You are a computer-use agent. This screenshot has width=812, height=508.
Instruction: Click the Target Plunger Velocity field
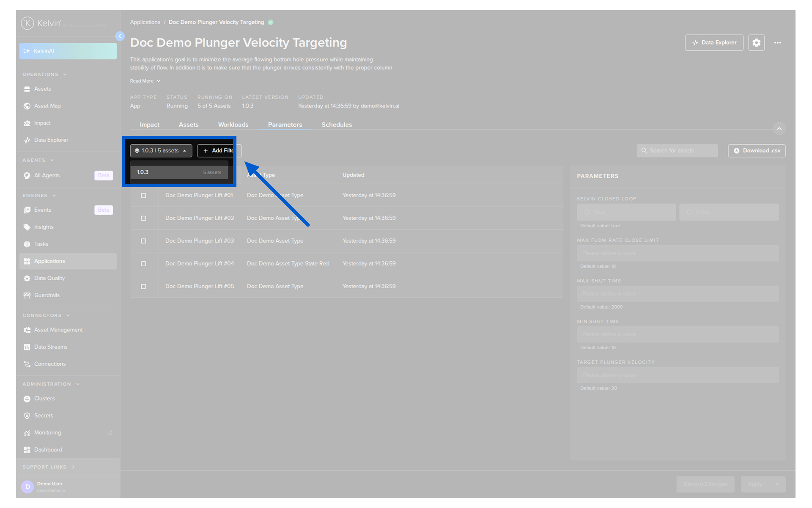tap(678, 375)
